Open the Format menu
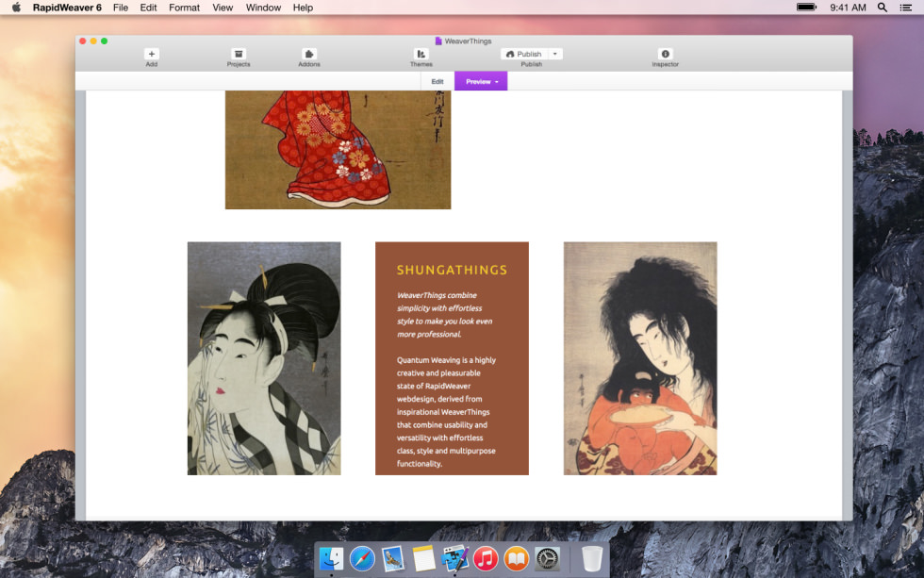The image size is (924, 578). (x=185, y=7)
